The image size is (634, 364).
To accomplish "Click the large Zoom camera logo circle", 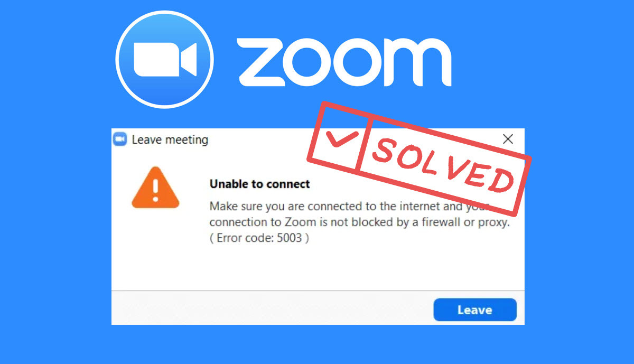I will (x=164, y=59).
